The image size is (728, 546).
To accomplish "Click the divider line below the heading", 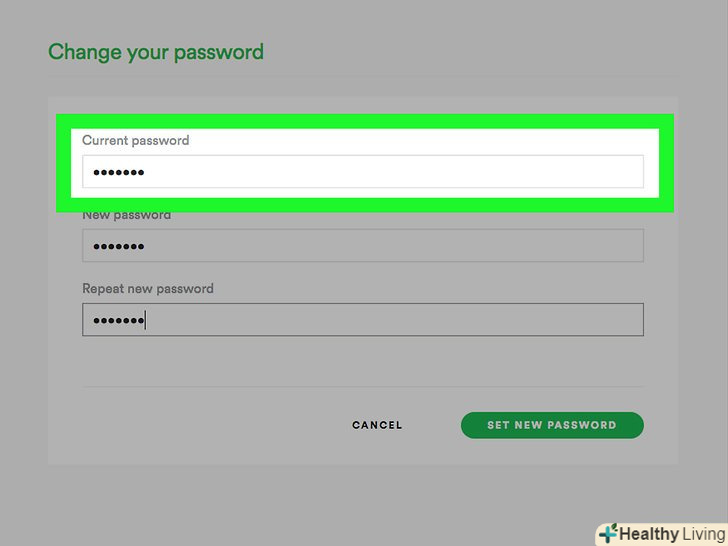I will coord(362,78).
